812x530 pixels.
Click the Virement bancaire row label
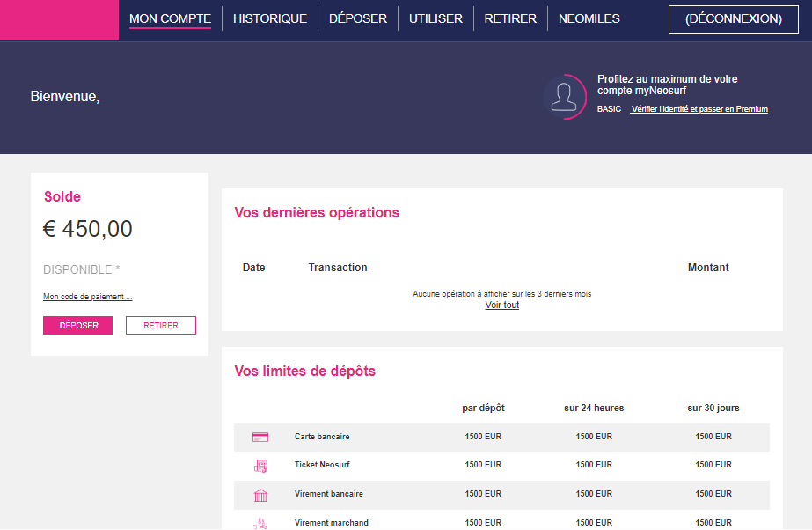point(329,494)
